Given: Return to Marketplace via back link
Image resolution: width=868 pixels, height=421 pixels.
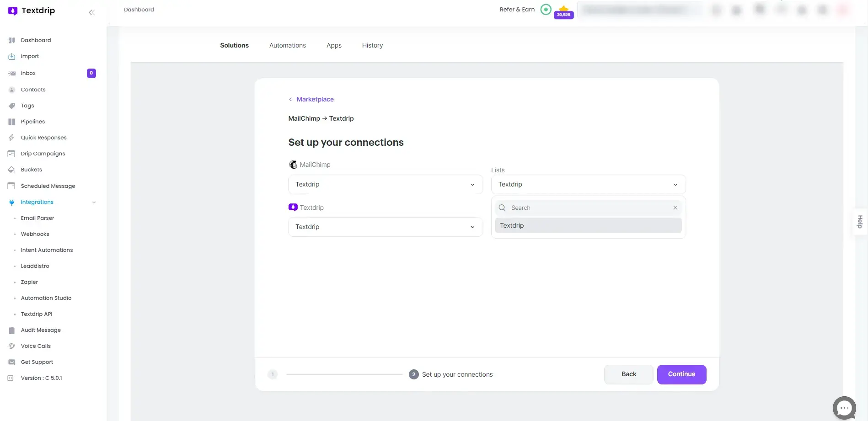Looking at the screenshot, I should [x=315, y=99].
